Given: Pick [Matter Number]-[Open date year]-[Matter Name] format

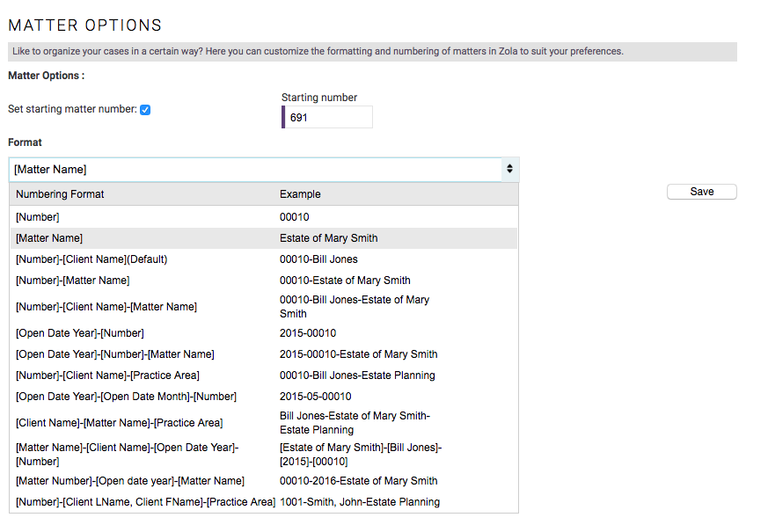Looking at the screenshot, I should tap(264, 481).
